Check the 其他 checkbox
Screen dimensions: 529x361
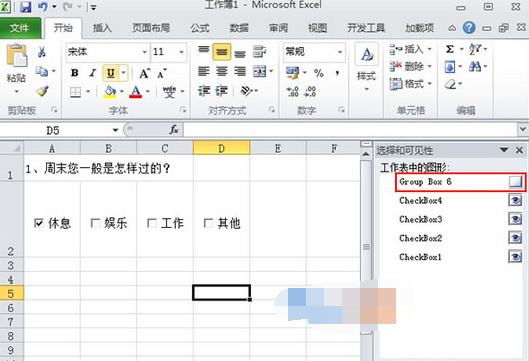click(208, 223)
